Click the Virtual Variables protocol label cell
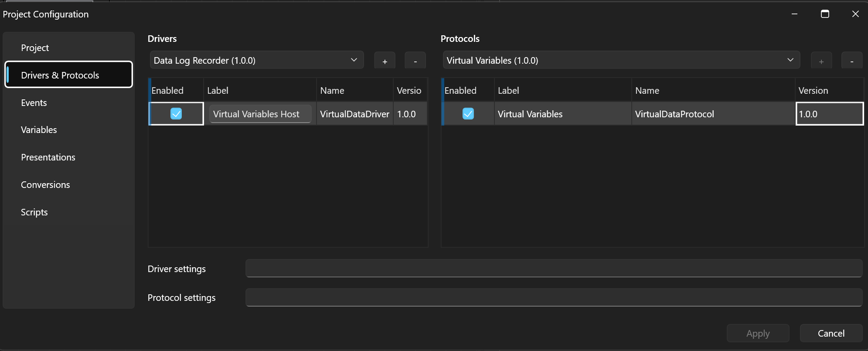868x351 pixels. tap(563, 114)
